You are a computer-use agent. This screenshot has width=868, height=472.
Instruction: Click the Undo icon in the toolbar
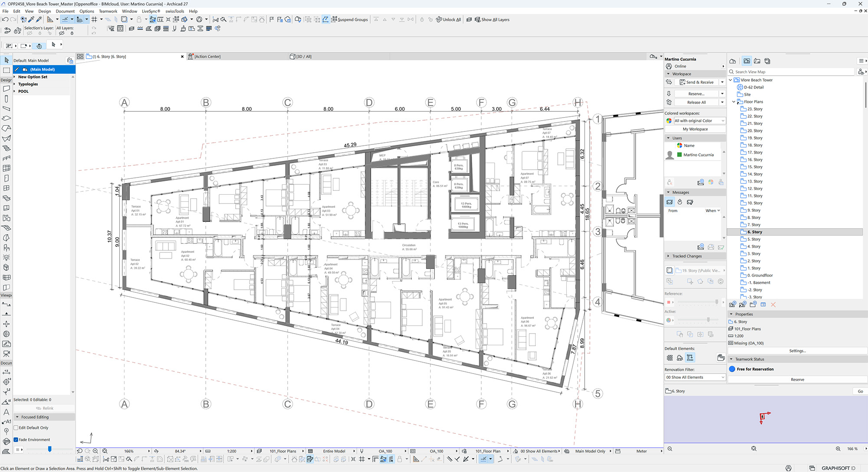5,20
